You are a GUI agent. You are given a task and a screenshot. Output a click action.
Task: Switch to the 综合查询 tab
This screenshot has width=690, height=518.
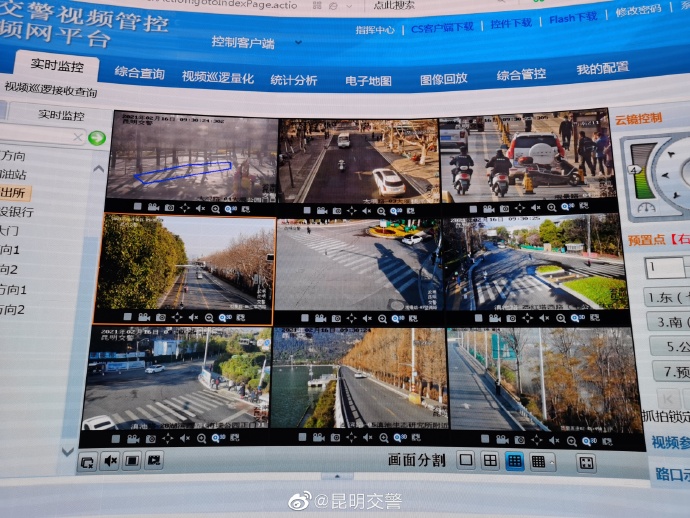139,73
